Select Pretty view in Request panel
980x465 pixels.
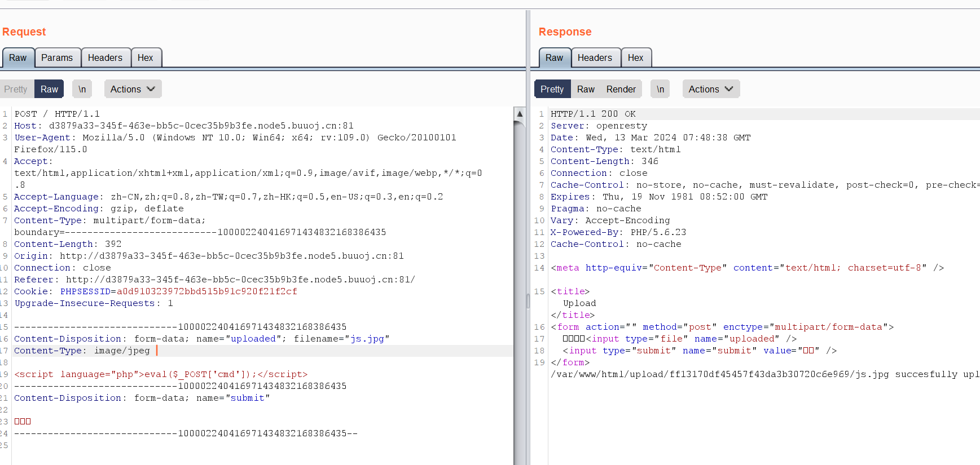16,89
